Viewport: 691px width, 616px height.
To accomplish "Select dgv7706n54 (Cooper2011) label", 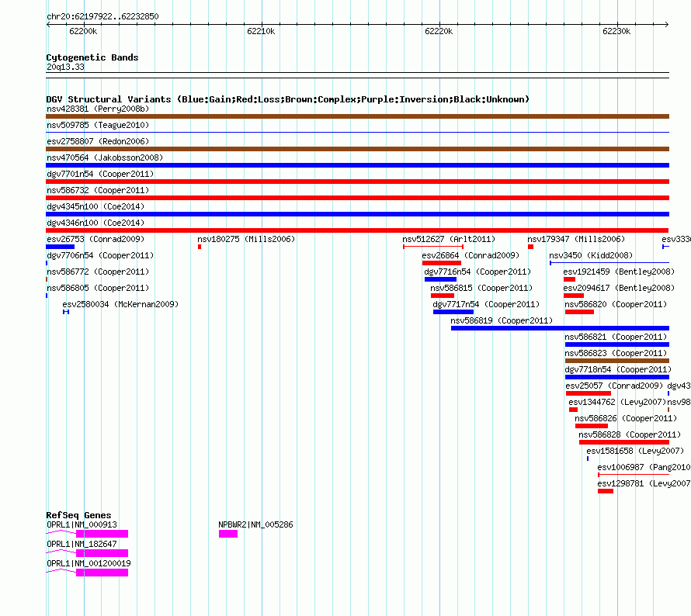I will coord(100,255).
